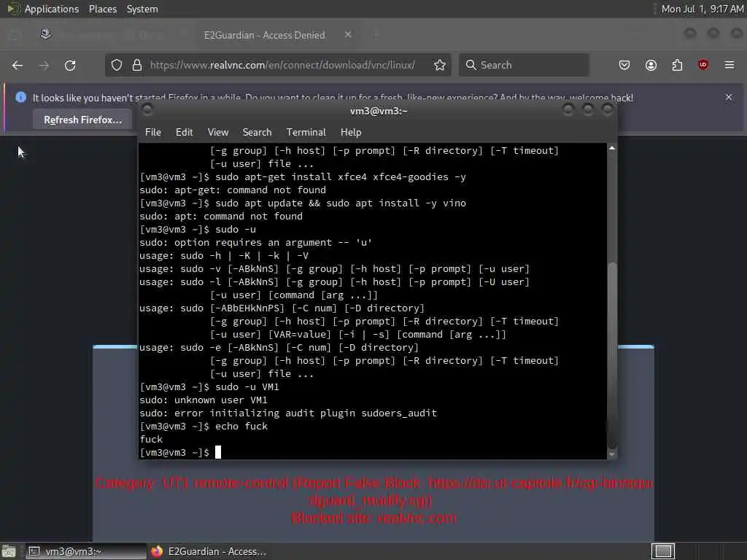Open a new Firefox tab

[x=376, y=35]
